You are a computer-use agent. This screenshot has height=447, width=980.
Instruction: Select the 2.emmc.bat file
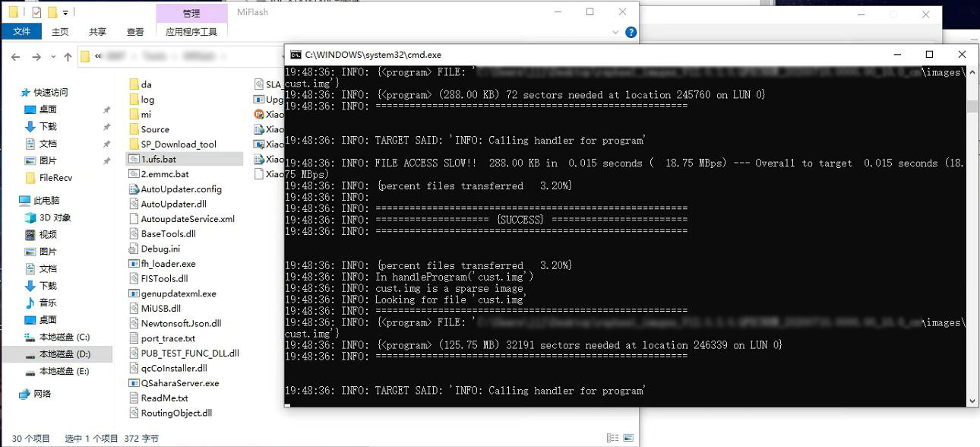tap(164, 174)
